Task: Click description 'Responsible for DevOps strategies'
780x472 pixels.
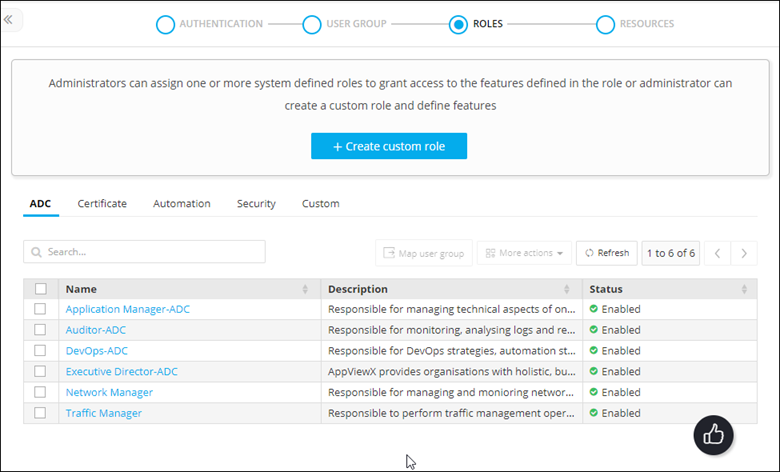Action: [x=452, y=351]
